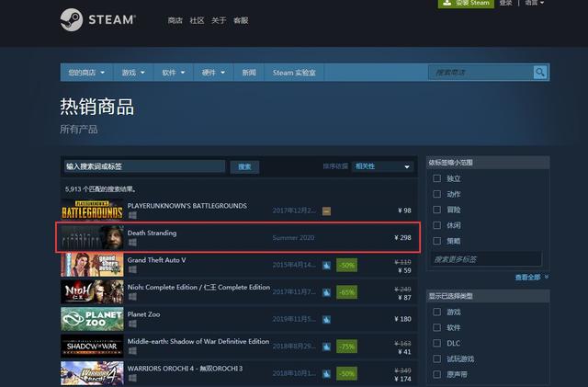Open the 相关性 sort order dropdown
The width and height of the screenshot is (588, 387).
383,166
